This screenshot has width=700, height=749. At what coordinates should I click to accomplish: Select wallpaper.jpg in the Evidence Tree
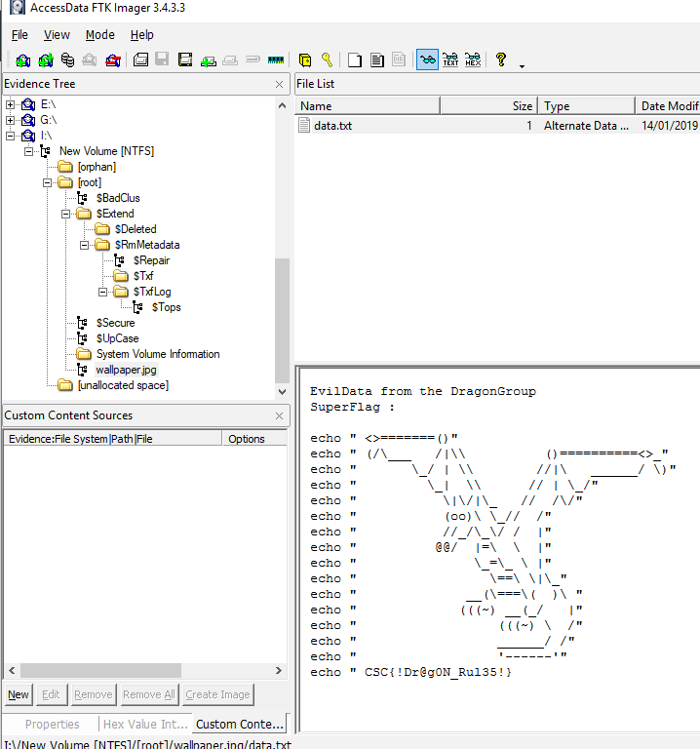click(126, 370)
